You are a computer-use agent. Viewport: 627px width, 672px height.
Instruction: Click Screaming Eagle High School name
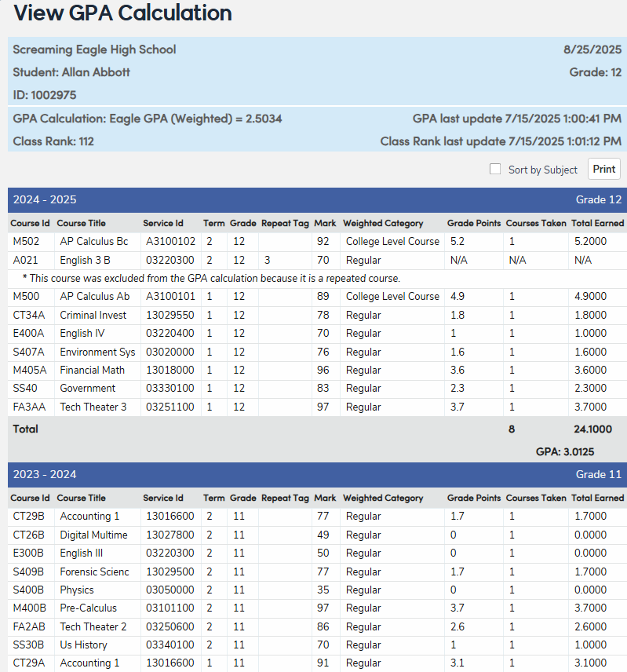94,49
